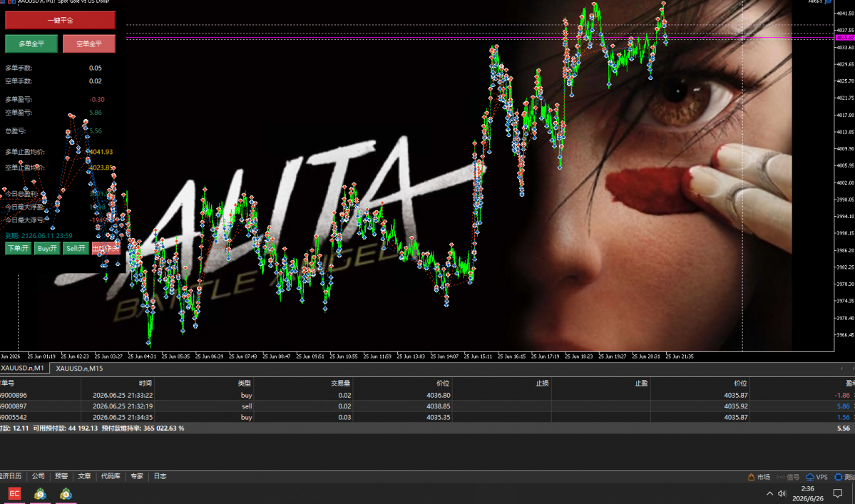Screen dimensions: 855x504
Task: Open the 日志 journal tab
Action: (160, 476)
